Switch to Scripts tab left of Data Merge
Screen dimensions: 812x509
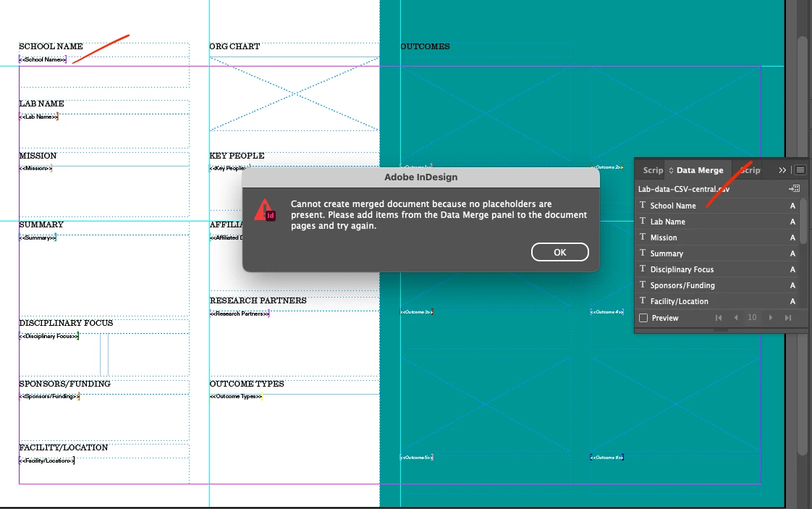(x=653, y=170)
